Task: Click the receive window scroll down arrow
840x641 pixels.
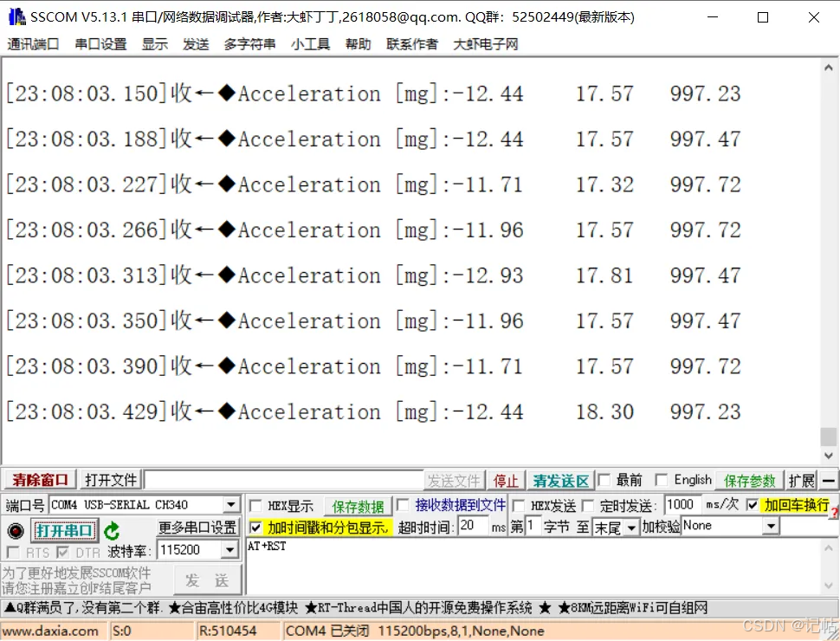Action: point(828,456)
